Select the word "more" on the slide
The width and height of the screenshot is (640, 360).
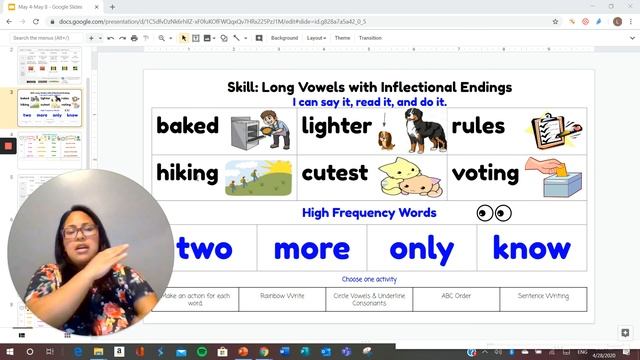click(x=312, y=249)
